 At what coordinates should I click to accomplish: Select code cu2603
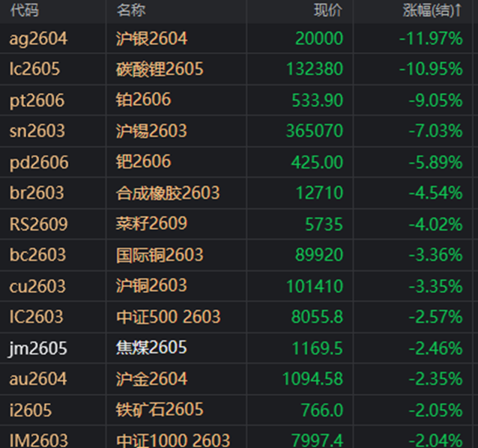(x=37, y=286)
